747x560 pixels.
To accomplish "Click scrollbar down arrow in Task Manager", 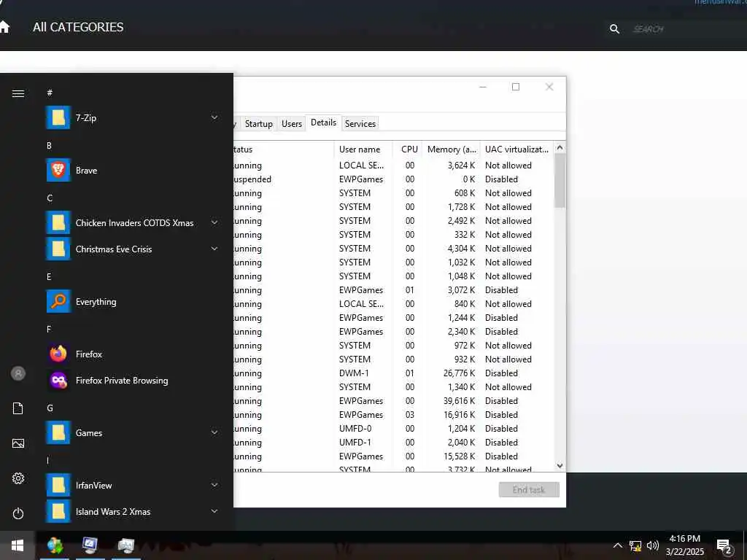I will click(x=560, y=466).
